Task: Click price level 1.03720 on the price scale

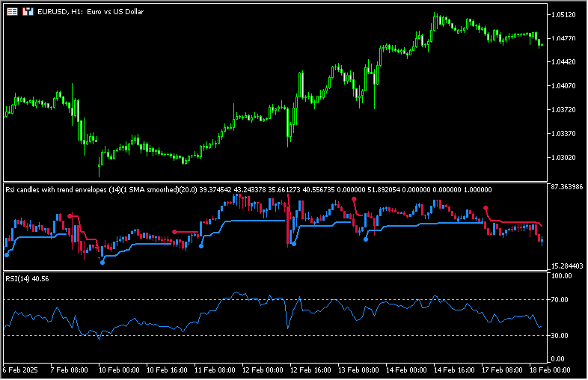Action: pyautogui.click(x=563, y=109)
